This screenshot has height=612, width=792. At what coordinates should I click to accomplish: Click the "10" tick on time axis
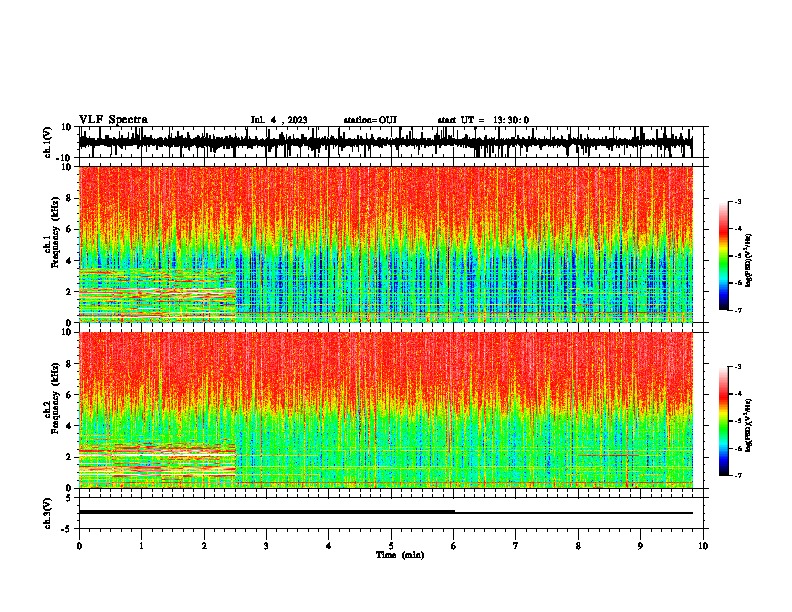pos(703,546)
